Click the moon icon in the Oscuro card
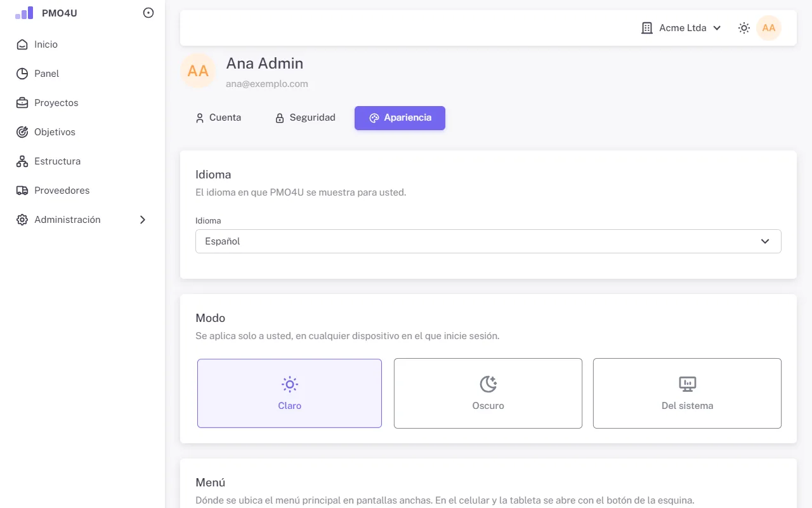This screenshot has width=812, height=508. point(488,384)
